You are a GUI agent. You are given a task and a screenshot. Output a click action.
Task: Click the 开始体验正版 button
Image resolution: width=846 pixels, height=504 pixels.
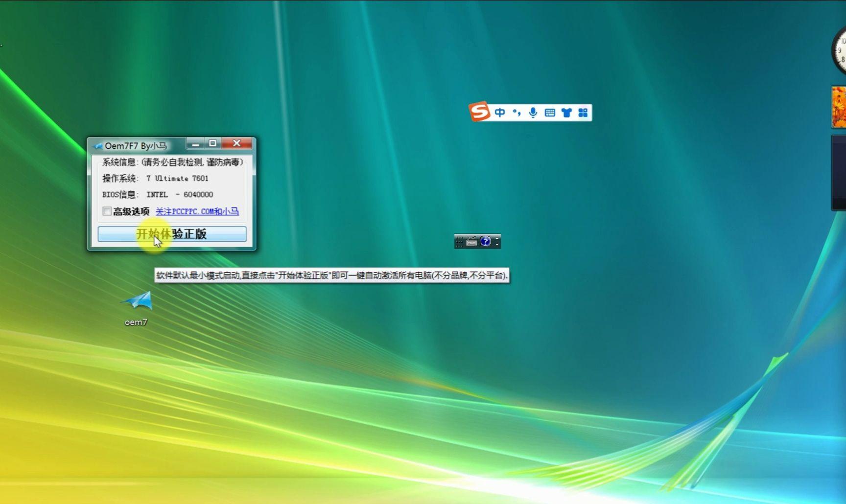(x=172, y=234)
